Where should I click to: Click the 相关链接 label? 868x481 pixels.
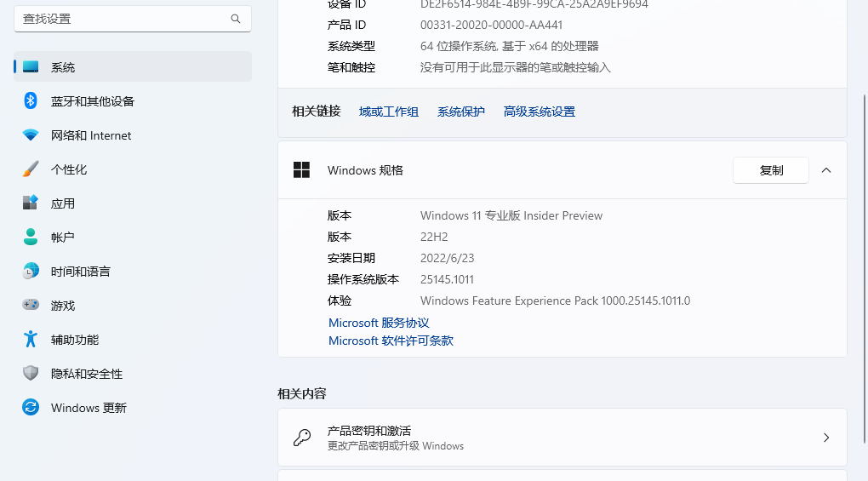point(316,112)
